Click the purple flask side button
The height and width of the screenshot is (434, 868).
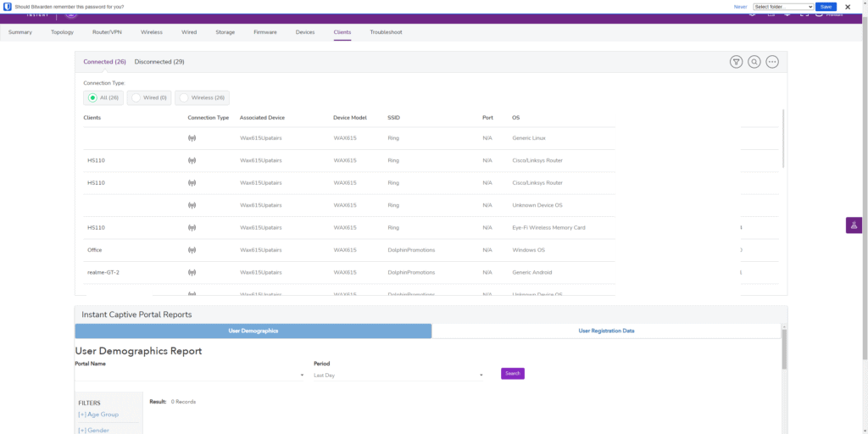pos(854,225)
